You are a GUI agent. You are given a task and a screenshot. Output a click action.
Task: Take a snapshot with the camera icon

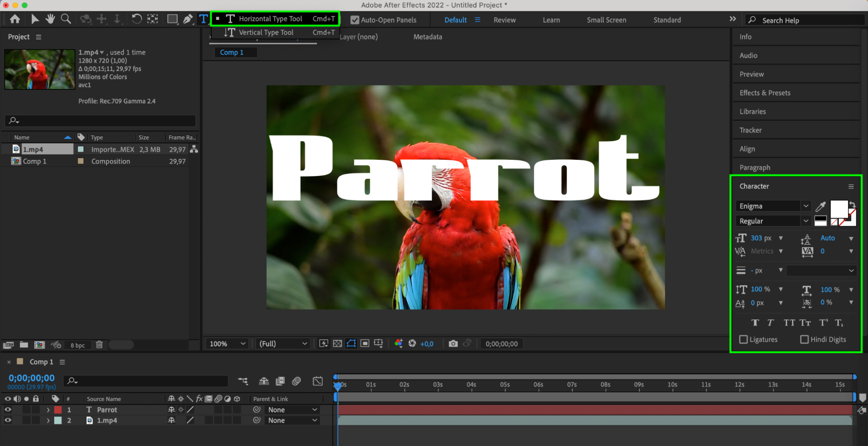tap(453, 344)
